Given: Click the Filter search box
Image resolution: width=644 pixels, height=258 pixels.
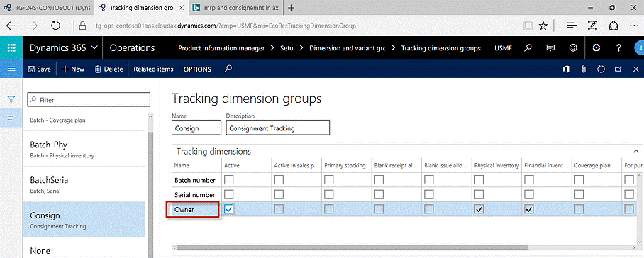Looking at the screenshot, I should 89,100.
